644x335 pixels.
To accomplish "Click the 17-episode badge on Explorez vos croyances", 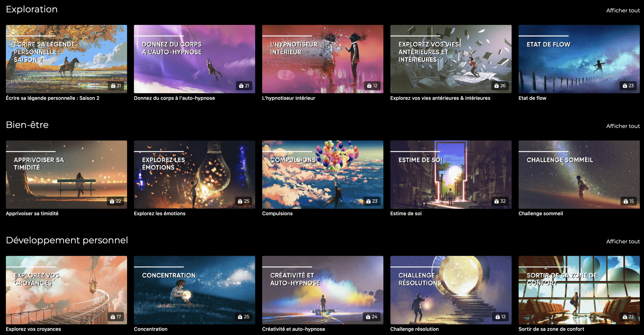I will [x=116, y=317].
